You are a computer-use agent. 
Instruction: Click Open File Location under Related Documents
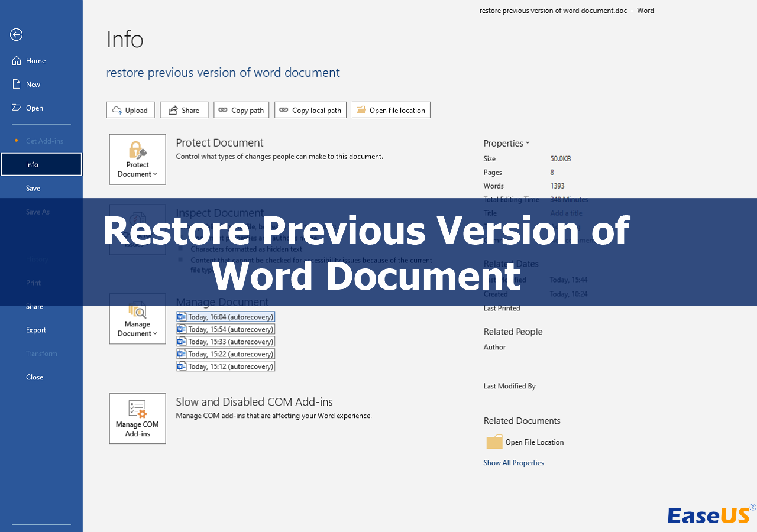(x=525, y=442)
